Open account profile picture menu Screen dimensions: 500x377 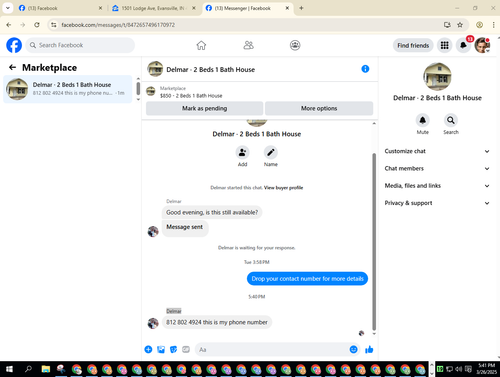tap(482, 45)
